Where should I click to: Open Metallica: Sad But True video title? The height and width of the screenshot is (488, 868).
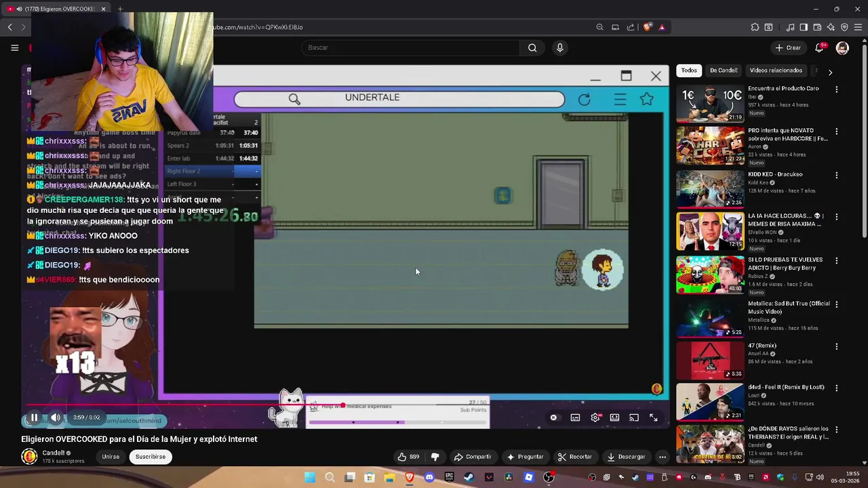pos(789,308)
